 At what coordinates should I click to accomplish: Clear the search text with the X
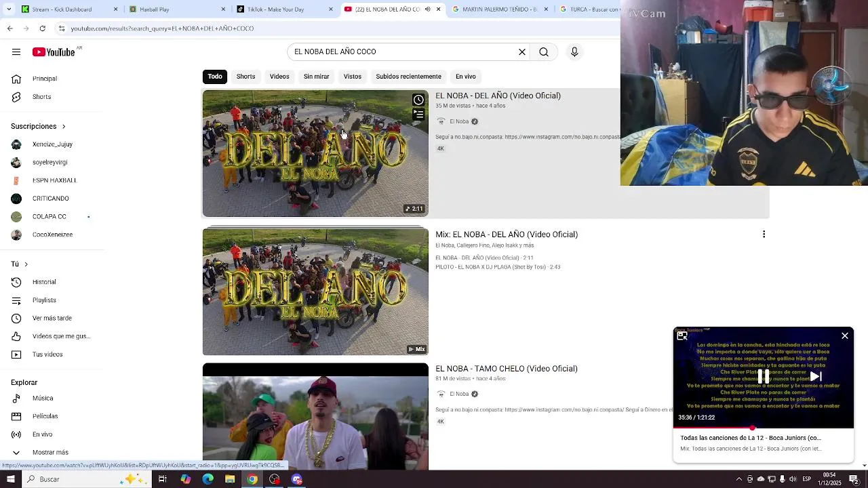coord(522,52)
